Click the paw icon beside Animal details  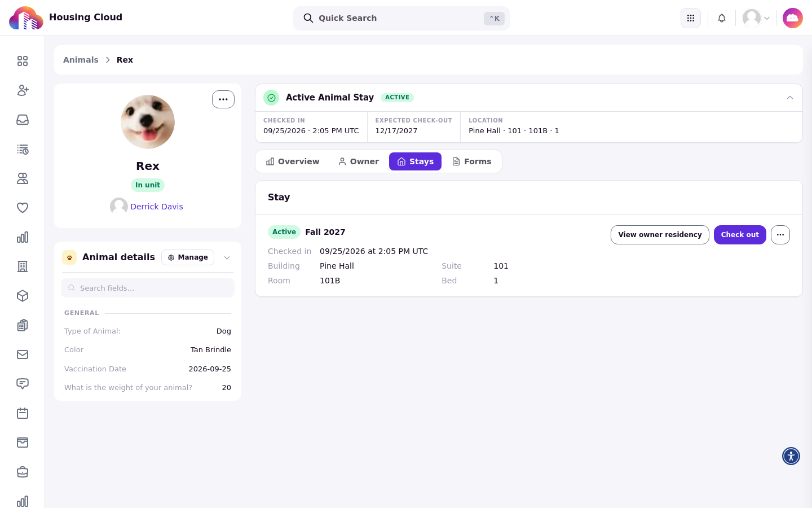point(69,257)
